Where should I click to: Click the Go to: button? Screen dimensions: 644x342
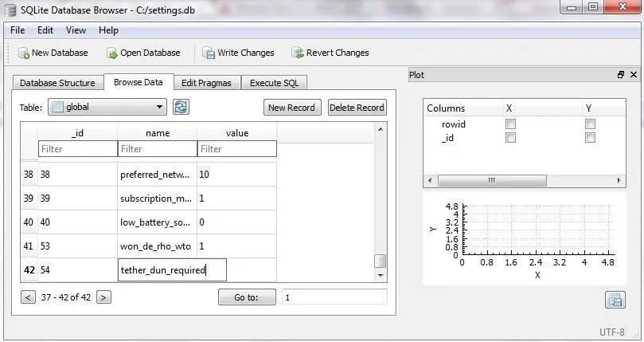(x=247, y=297)
